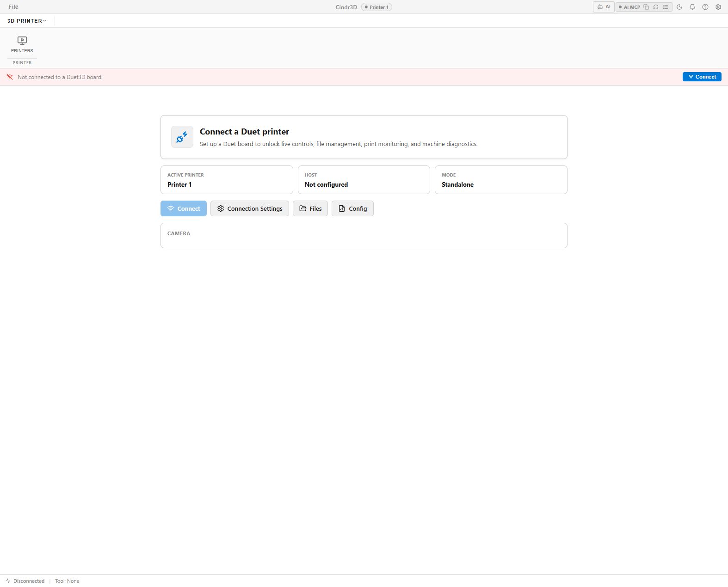Expand the 3D PRINTER workspace dropdown

tap(27, 21)
